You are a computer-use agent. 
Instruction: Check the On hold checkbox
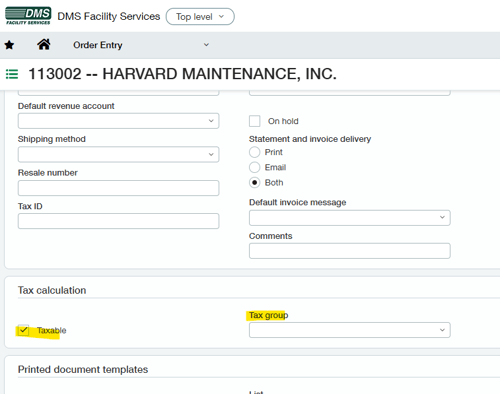255,121
